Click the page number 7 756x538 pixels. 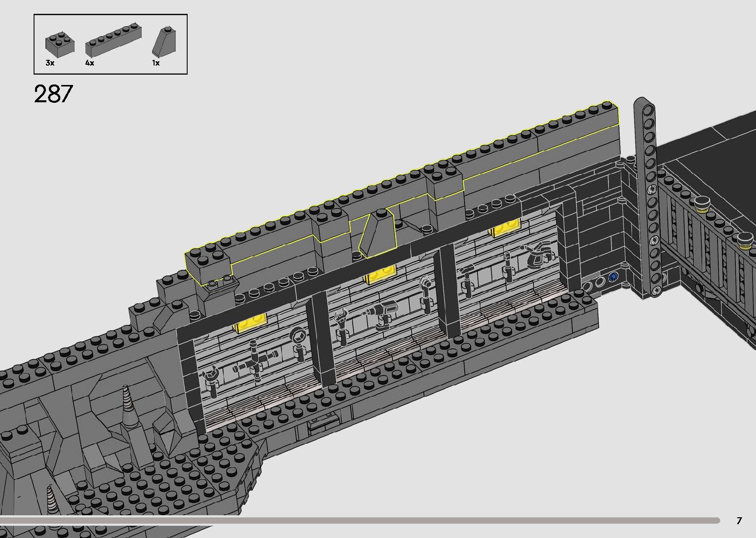[739, 520]
